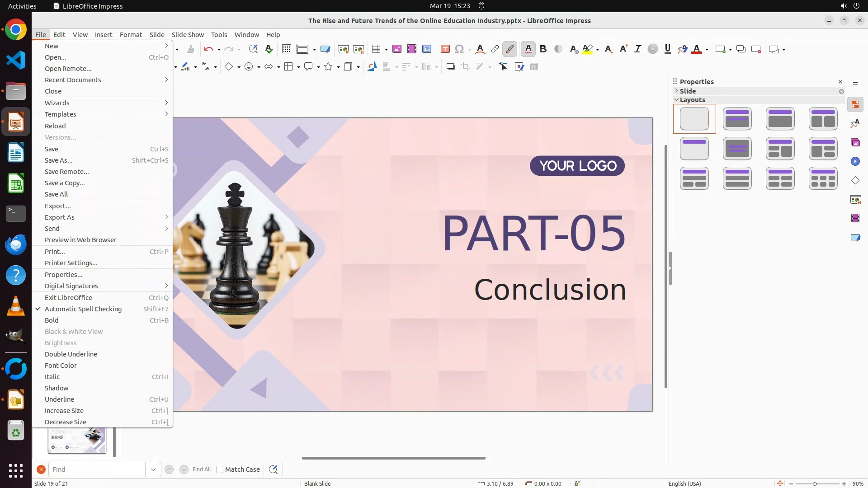Open the Recent Documents submenu
The width and height of the screenshot is (868, 488).
[73, 80]
